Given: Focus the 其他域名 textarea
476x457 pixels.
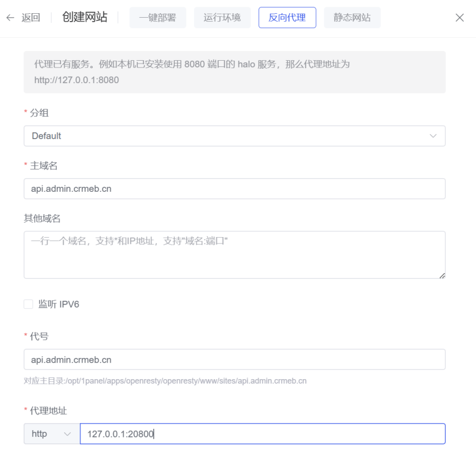Looking at the screenshot, I should (234, 254).
